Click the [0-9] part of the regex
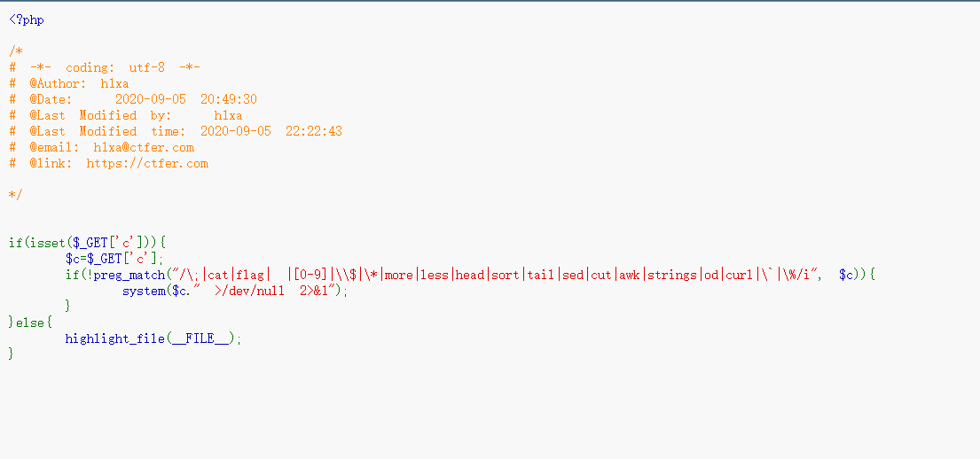The width and height of the screenshot is (980, 459). 309,274
